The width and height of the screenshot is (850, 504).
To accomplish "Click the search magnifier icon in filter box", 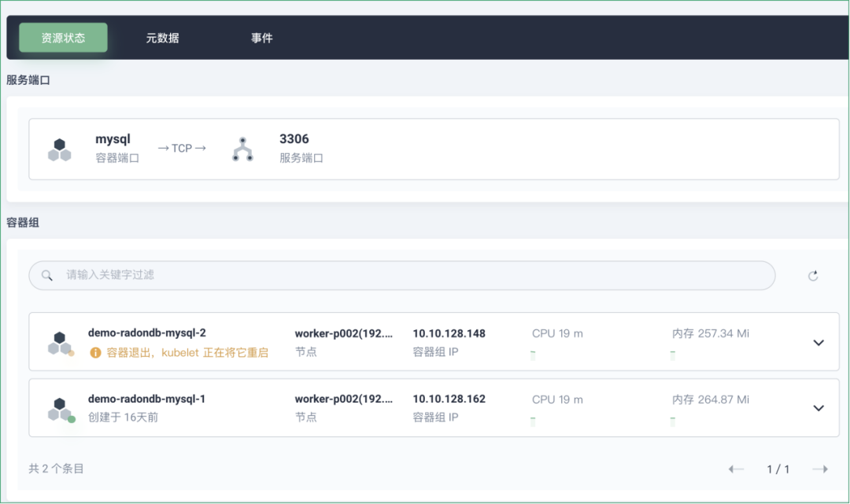I will pyautogui.click(x=47, y=275).
